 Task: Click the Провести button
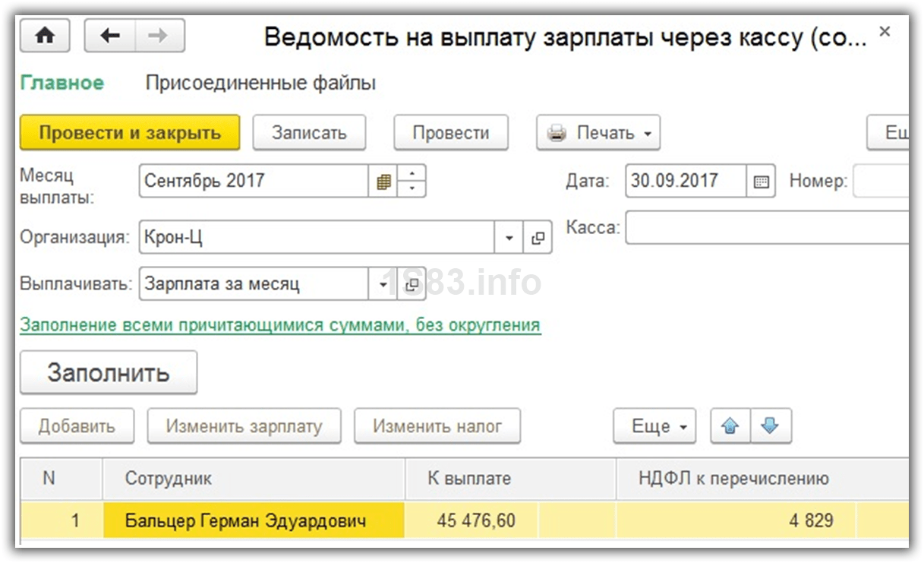coord(451,133)
